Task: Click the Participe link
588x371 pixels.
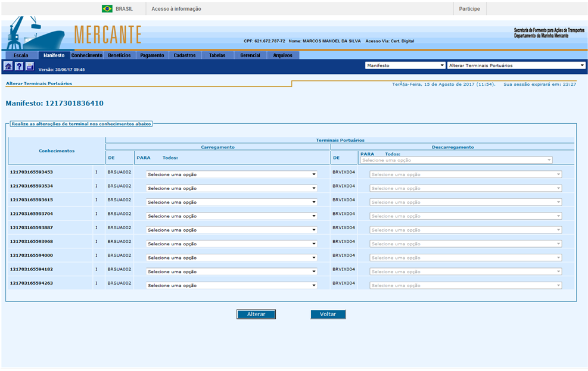Action: [x=469, y=9]
